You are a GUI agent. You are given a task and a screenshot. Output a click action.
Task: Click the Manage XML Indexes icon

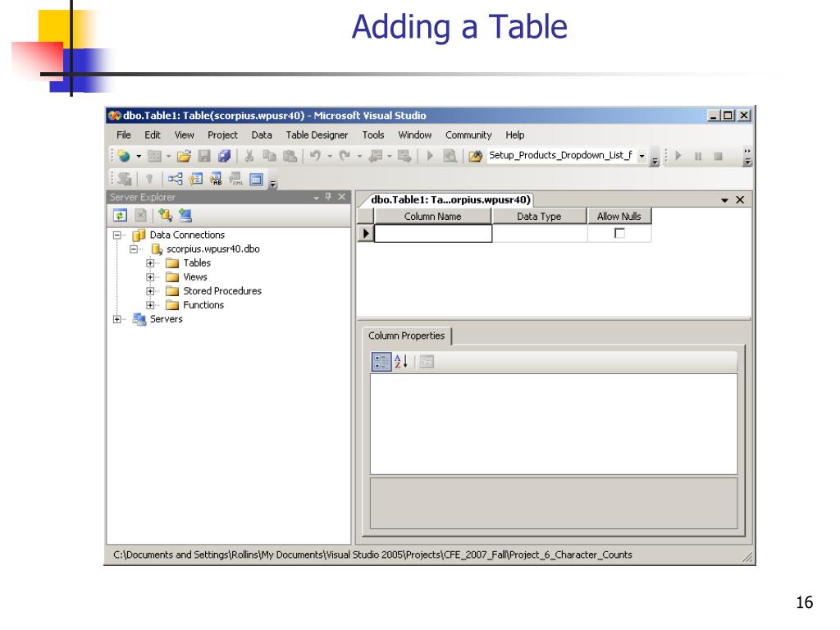pyautogui.click(x=235, y=179)
